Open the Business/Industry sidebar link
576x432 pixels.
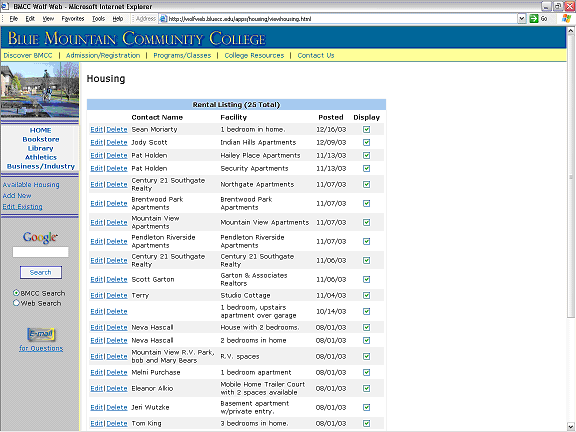coord(41,166)
